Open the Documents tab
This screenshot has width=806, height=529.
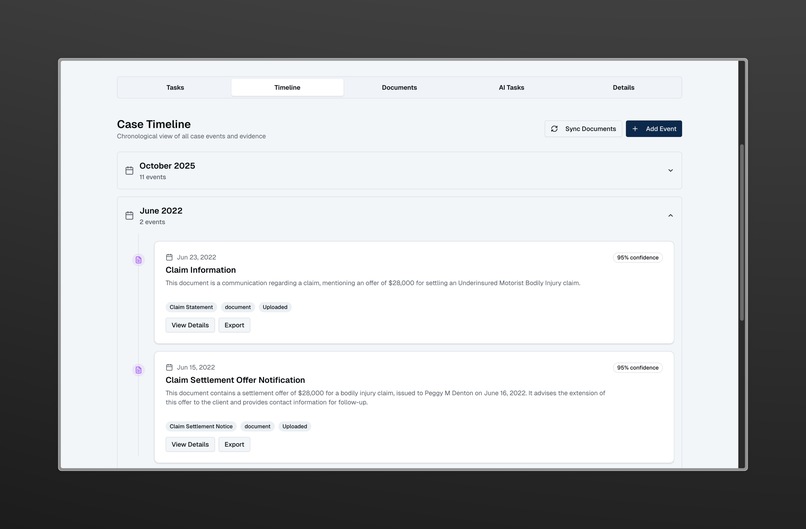(x=399, y=87)
